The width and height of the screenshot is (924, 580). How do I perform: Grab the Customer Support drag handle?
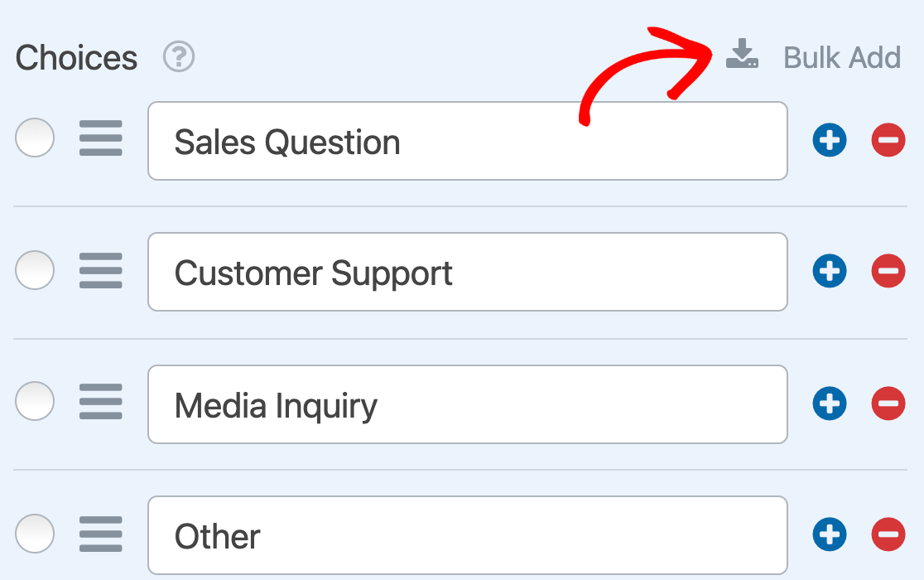[101, 271]
